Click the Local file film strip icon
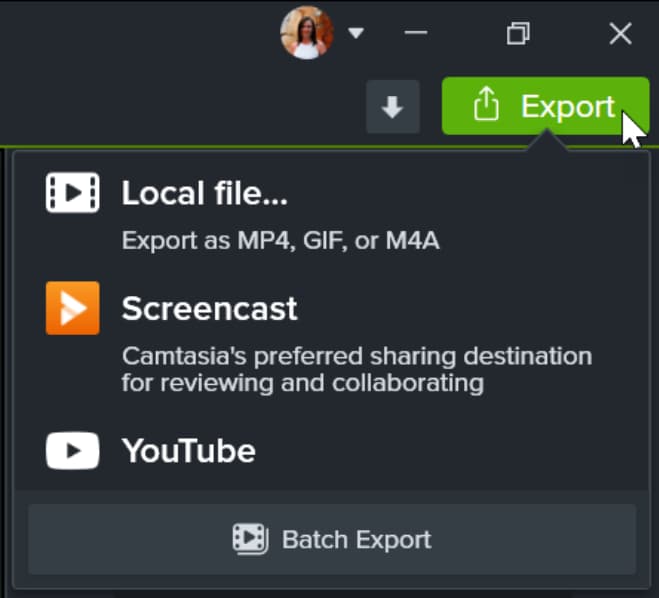 [72, 193]
